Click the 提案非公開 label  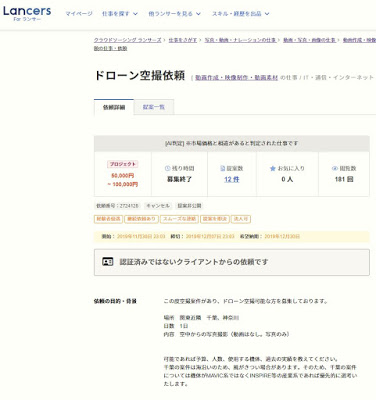click(x=189, y=206)
